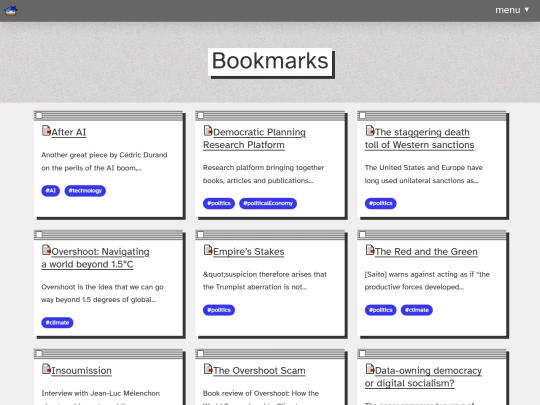
Task: Open The Overshoot Scam link
Action: tap(259, 370)
